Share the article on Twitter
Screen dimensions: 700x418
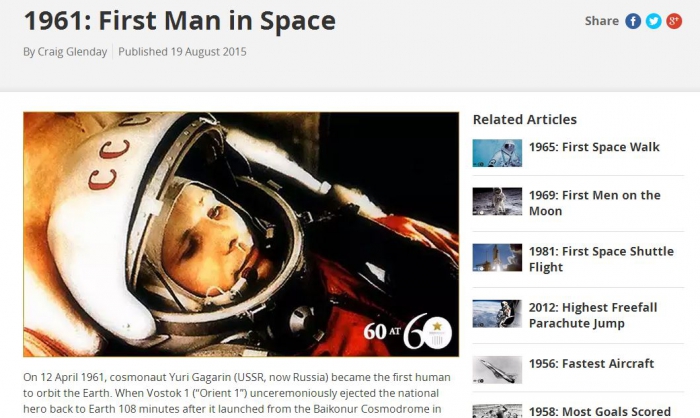tap(654, 21)
